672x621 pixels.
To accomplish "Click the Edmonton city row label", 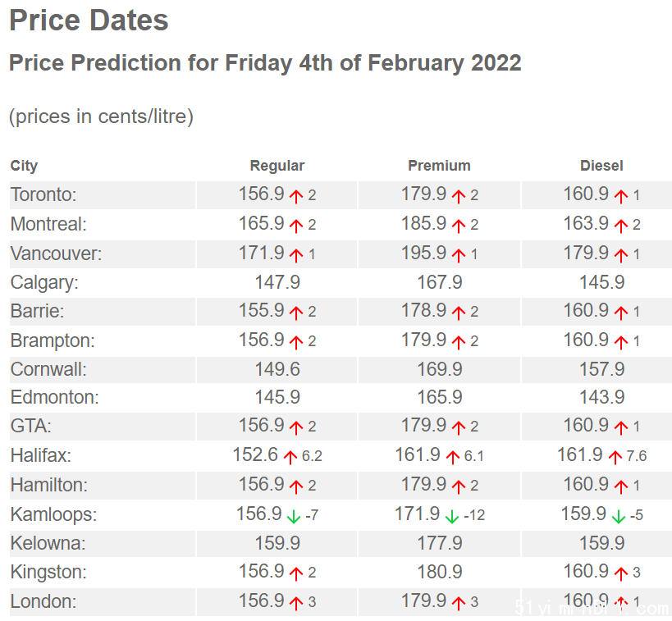I will click(55, 397).
